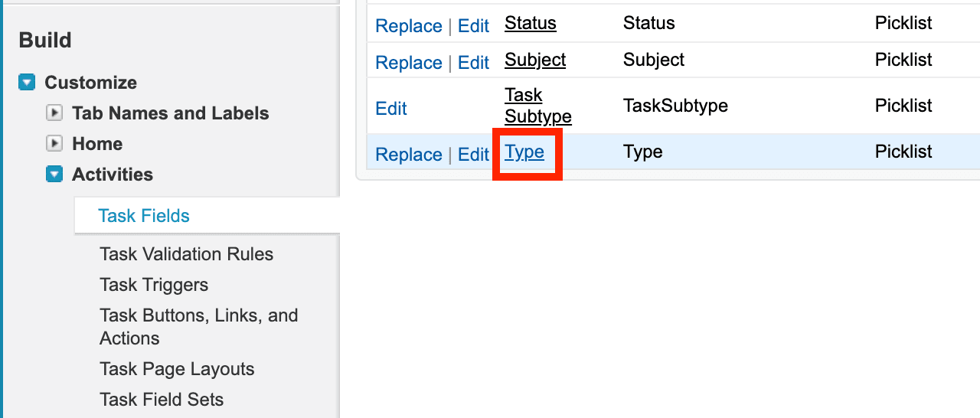The width and height of the screenshot is (980, 418).
Task: Edit the Task Subtype field
Action: coord(391,109)
